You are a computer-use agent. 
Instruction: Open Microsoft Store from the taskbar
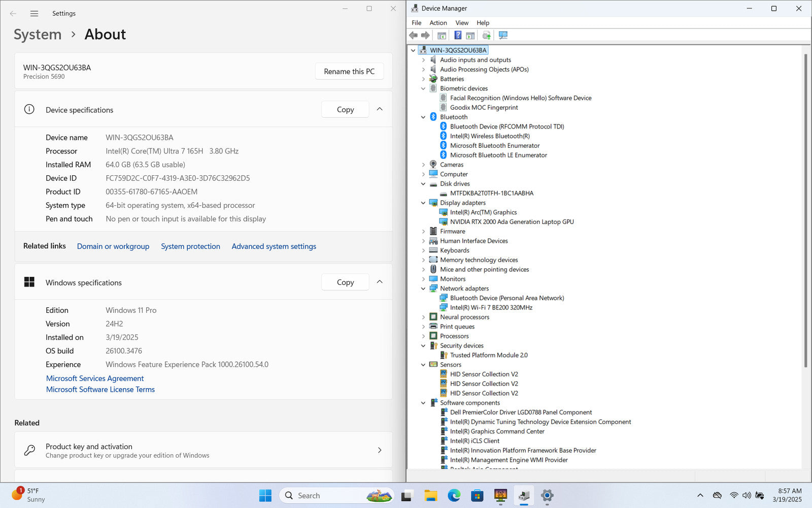(477, 496)
